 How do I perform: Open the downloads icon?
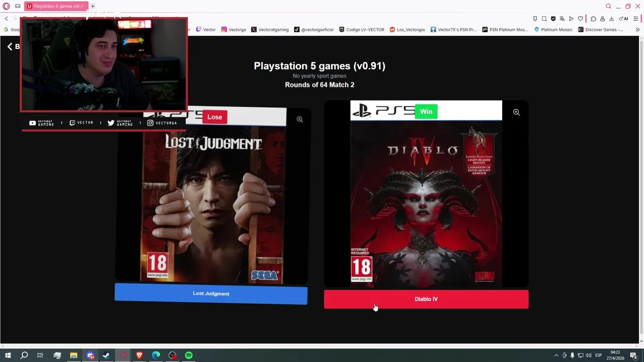coord(611,19)
